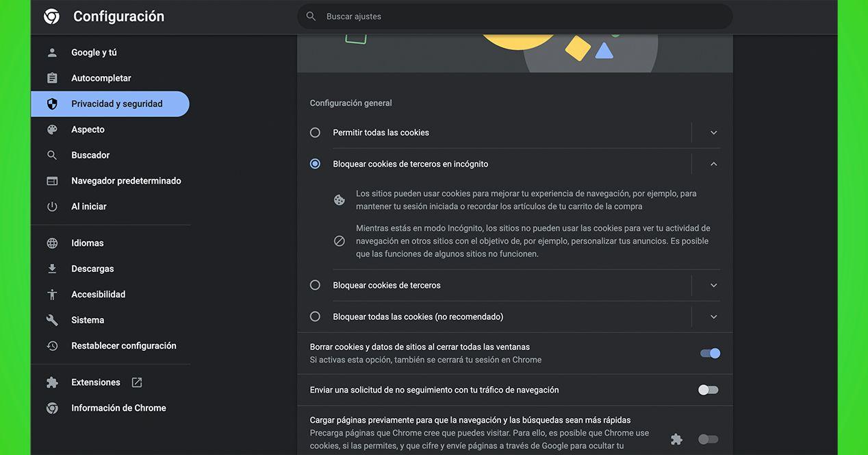Screen dimensions: 868x455
Task: Disable Borrar cookies al cerrar todas las ventanas
Action: click(709, 352)
